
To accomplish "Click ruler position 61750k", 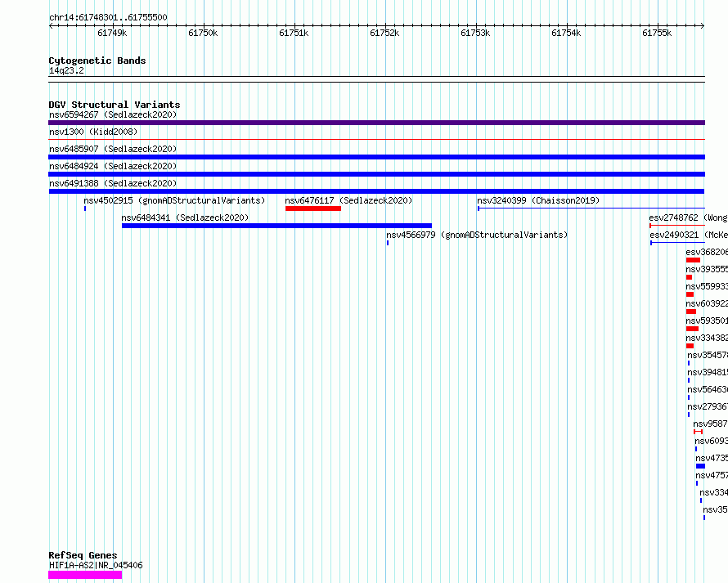I will click(x=203, y=33).
